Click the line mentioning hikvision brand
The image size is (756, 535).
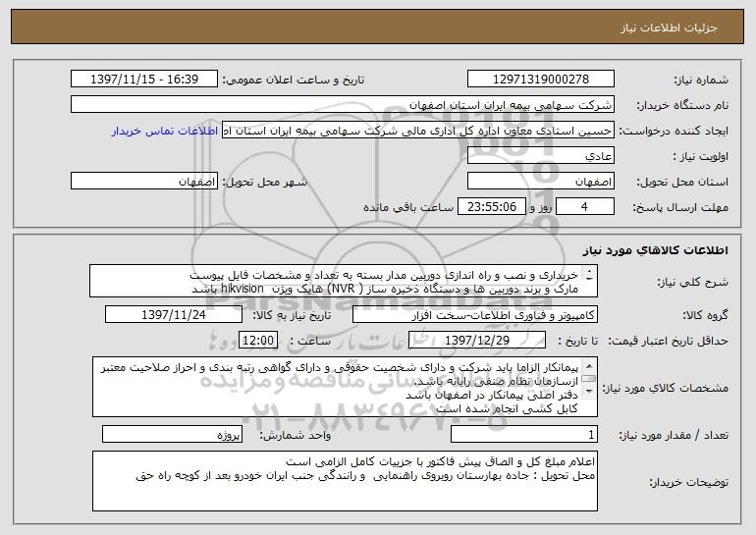(385, 289)
